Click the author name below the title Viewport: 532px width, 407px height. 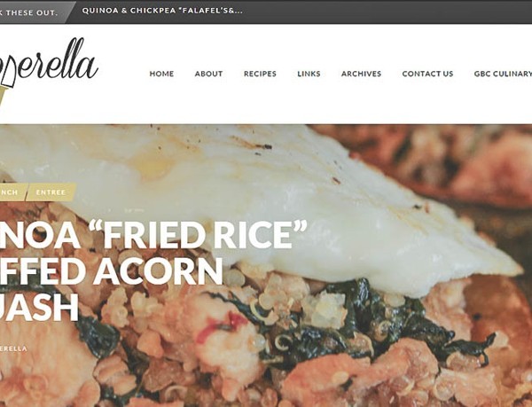pos(13,348)
